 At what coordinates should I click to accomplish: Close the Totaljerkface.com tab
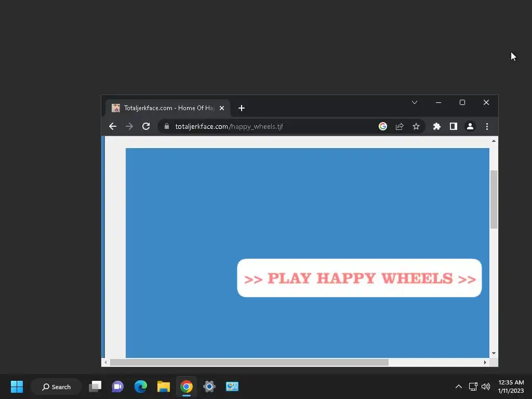click(222, 108)
